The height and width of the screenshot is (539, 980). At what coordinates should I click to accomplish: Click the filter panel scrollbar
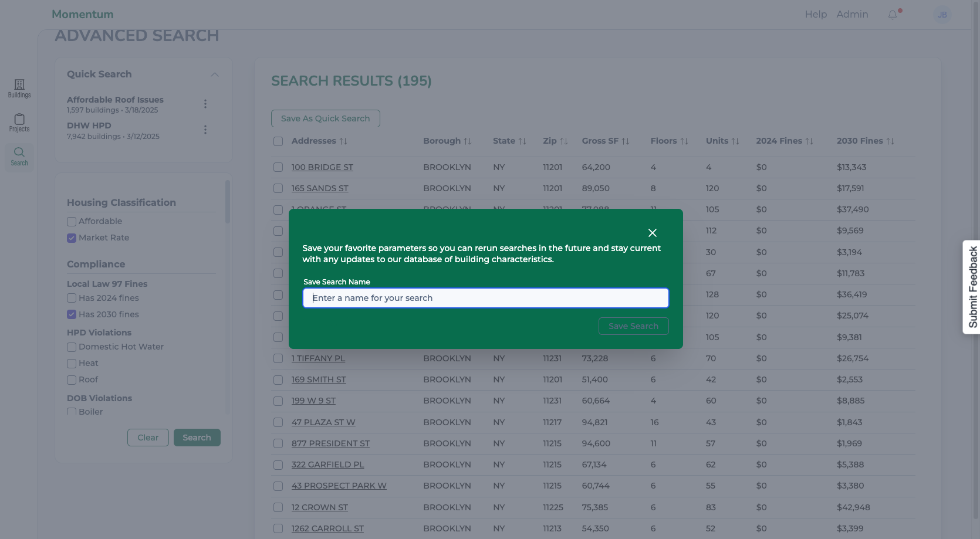(x=228, y=201)
